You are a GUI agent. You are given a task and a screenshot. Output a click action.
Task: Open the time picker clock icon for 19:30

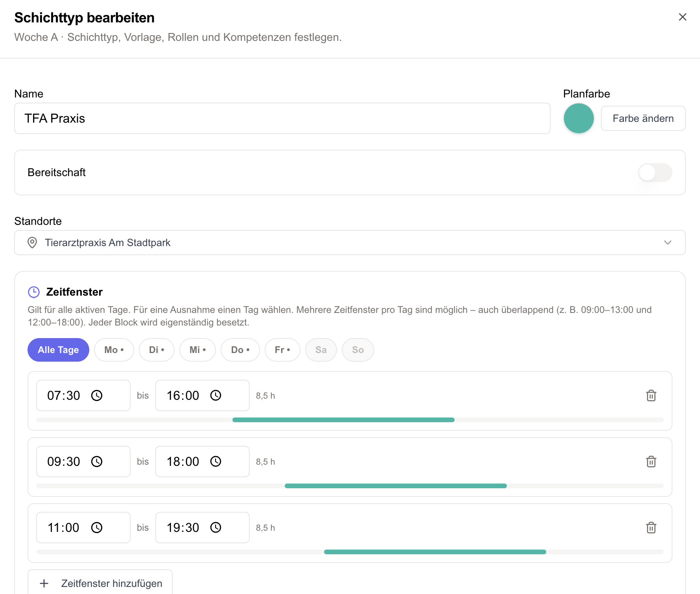click(216, 528)
